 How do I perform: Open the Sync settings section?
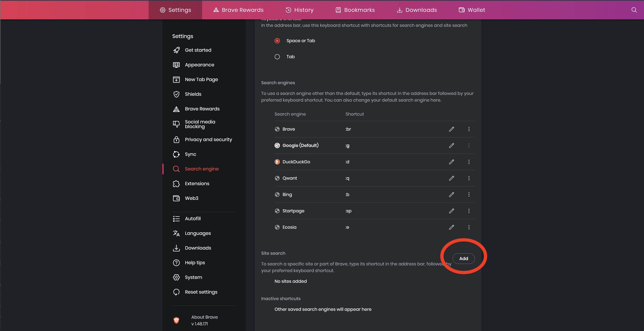pos(190,154)
